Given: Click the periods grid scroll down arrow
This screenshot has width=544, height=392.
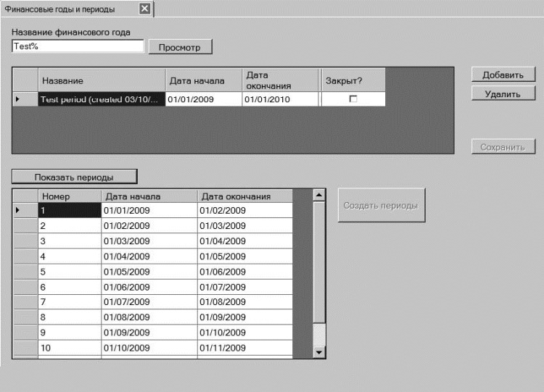Looking at the screenshot, I should [319, 352].
